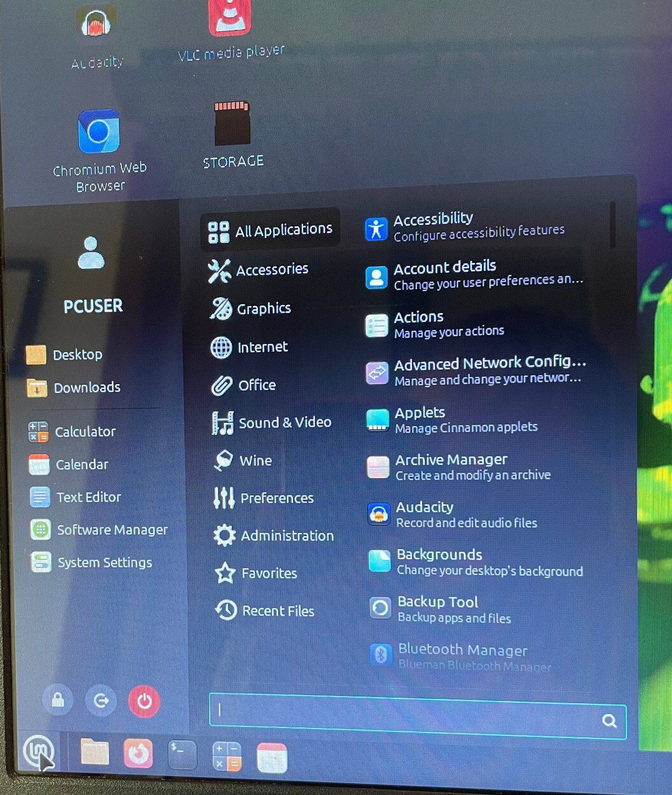Click the log out button

pyautogui.click(x=101, y=701)
